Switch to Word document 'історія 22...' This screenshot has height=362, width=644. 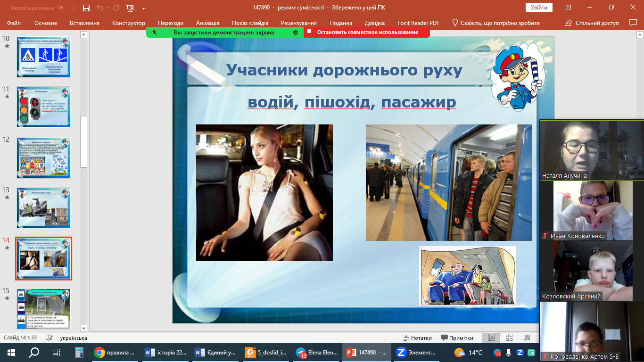[x=165, y=352]
